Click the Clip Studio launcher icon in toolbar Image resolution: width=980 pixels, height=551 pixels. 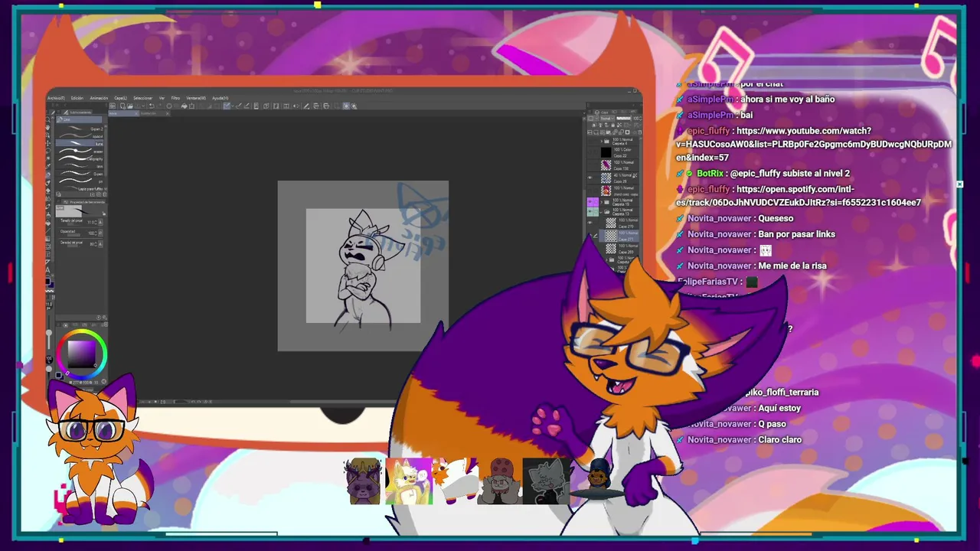(x=113, y=106)
